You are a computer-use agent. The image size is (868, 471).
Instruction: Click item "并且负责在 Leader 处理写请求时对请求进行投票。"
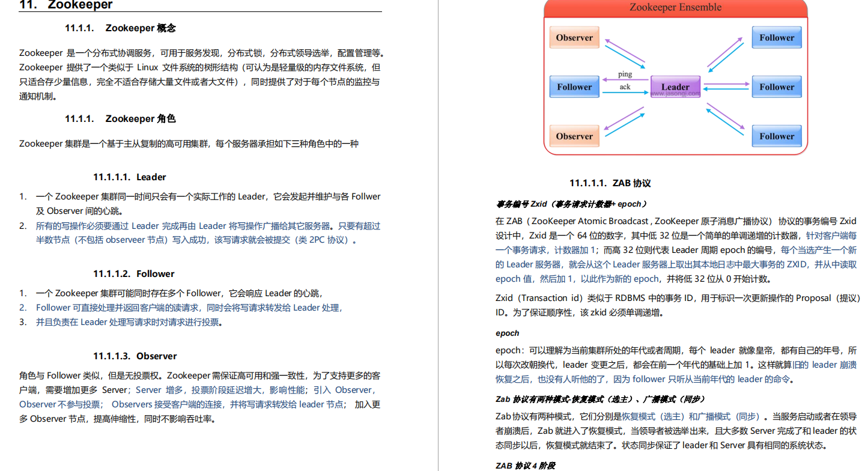(x=130, y=322)
